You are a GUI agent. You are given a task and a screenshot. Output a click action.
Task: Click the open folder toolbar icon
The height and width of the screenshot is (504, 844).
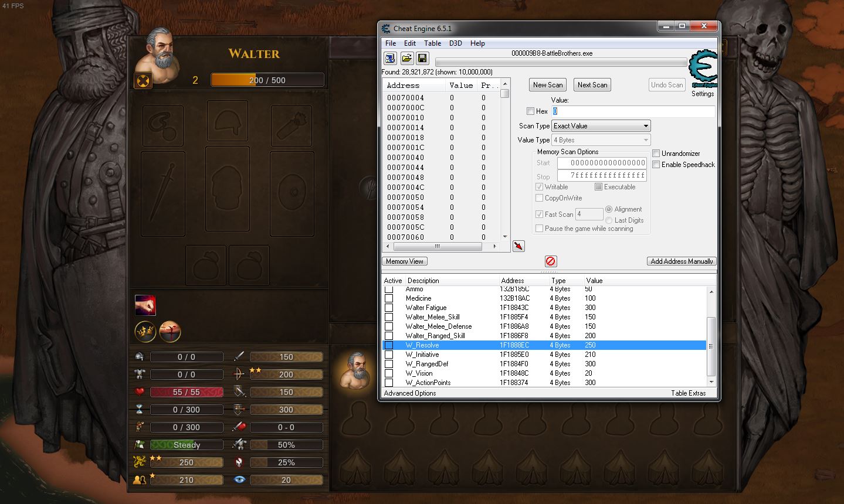pyautogui.click(x=406, y=58)
